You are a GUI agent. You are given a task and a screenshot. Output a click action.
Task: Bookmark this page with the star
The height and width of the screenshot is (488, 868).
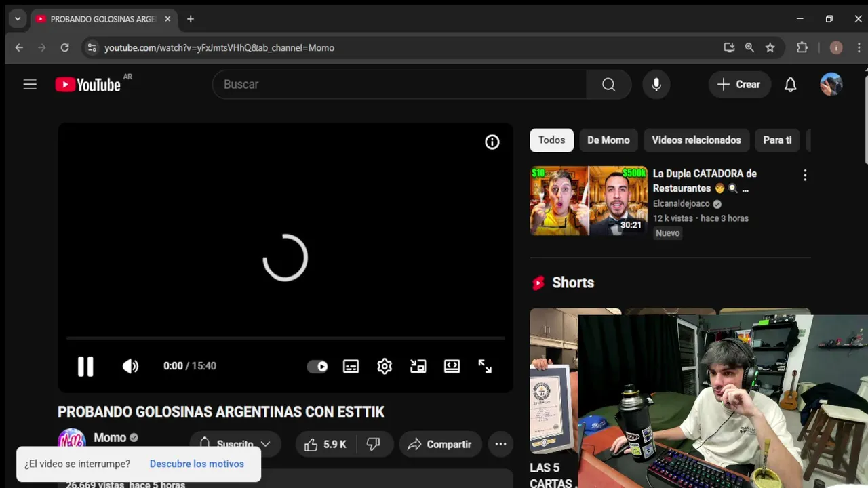(x=770, y=47)
